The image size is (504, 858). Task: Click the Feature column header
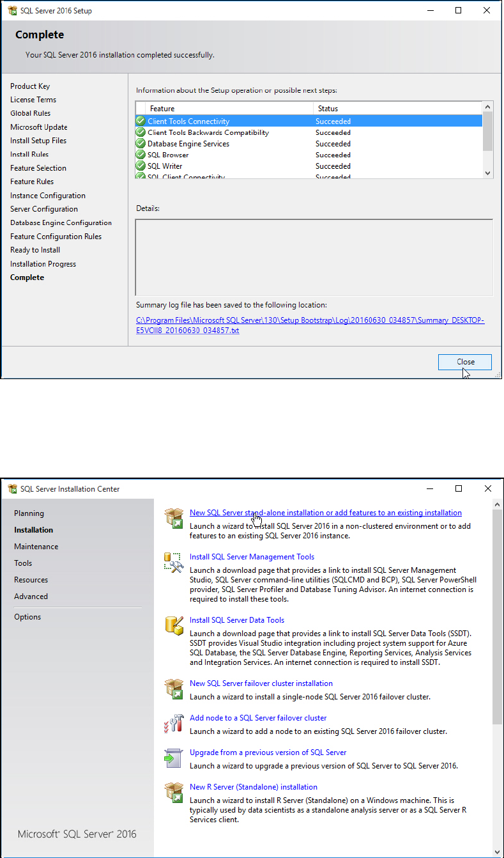(x=229, y=109)
